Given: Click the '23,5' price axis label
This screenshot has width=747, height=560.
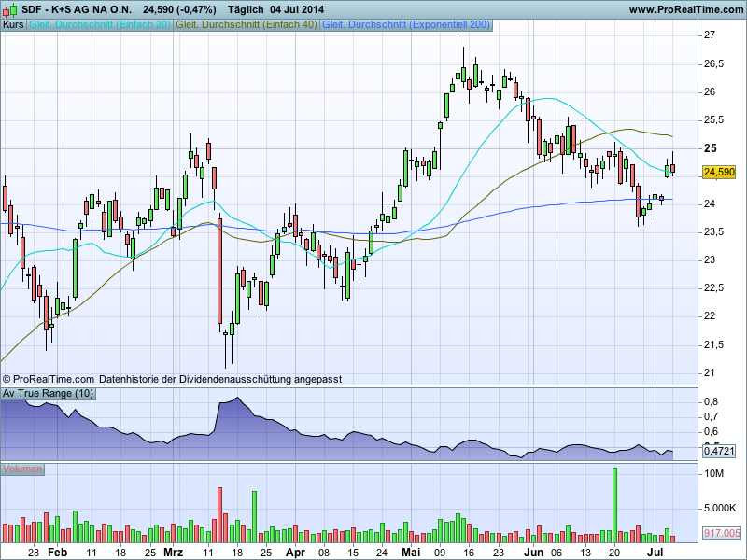Looking at the screenshot, I should pos(713,231).
